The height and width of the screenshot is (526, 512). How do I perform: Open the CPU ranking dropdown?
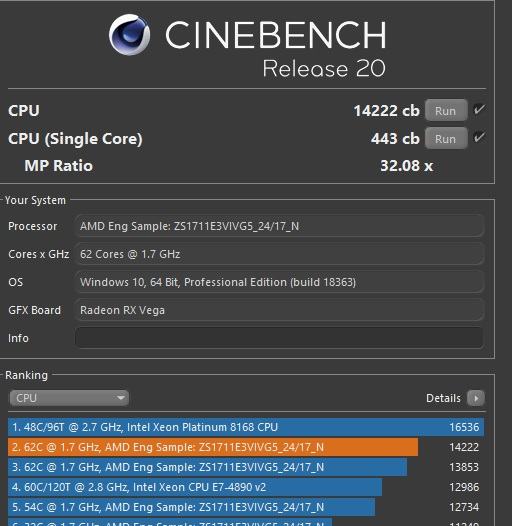[69, 398]
